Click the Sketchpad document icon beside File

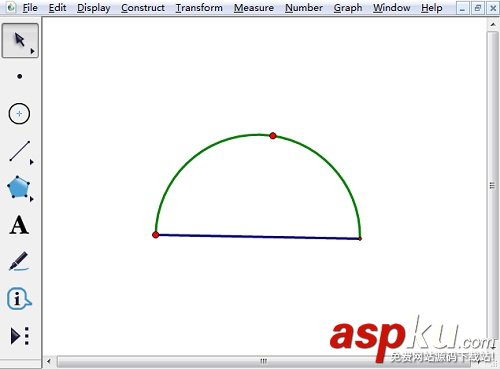point(11,7)
